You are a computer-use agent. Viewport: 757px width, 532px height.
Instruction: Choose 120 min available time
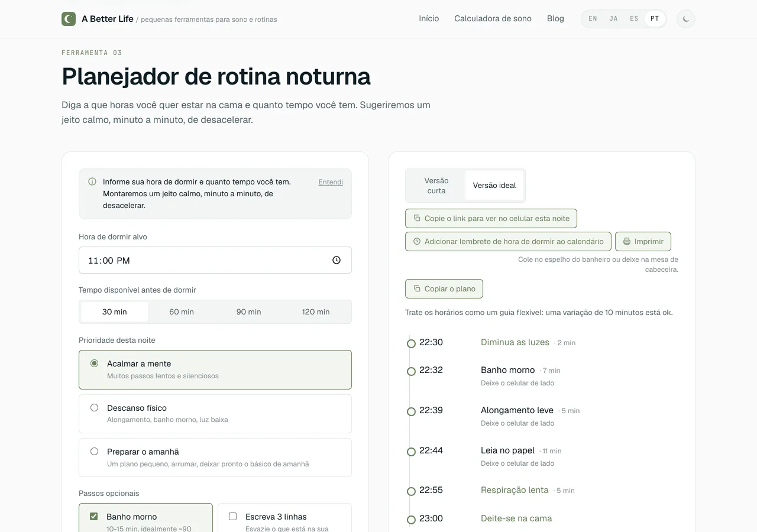point(316,312)
